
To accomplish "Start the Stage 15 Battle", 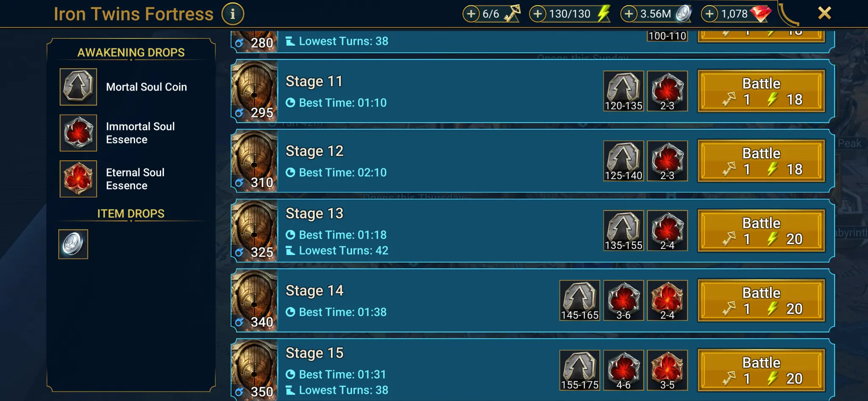I will tap(761, 370).
